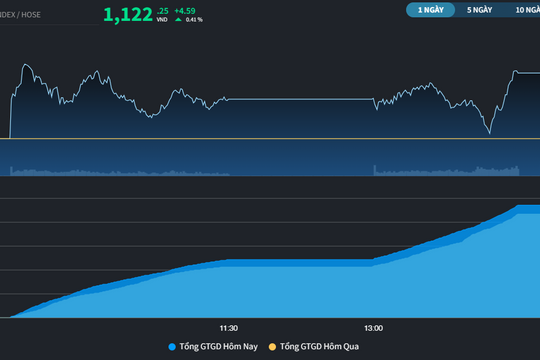This screenshot has height=360, width=540.
Task: Toggle the Tổng GTGD Hôm Qua legend series
Action: click(x=314, y=347)
